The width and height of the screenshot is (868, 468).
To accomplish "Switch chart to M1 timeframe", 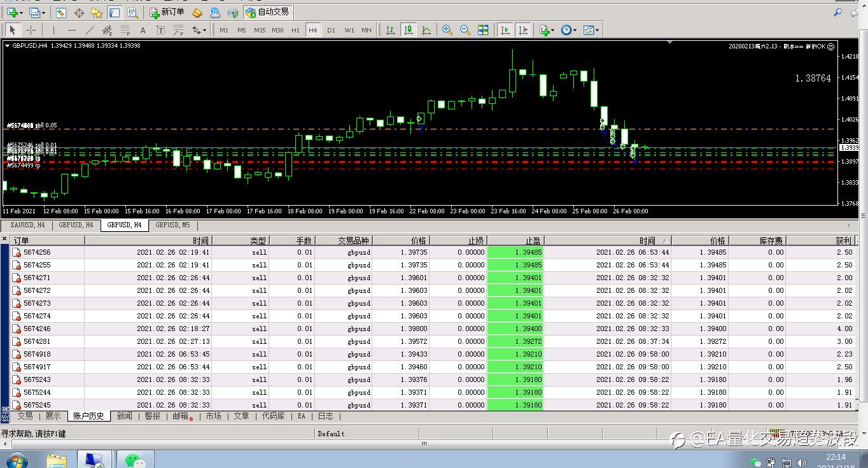I will [224, 30].
